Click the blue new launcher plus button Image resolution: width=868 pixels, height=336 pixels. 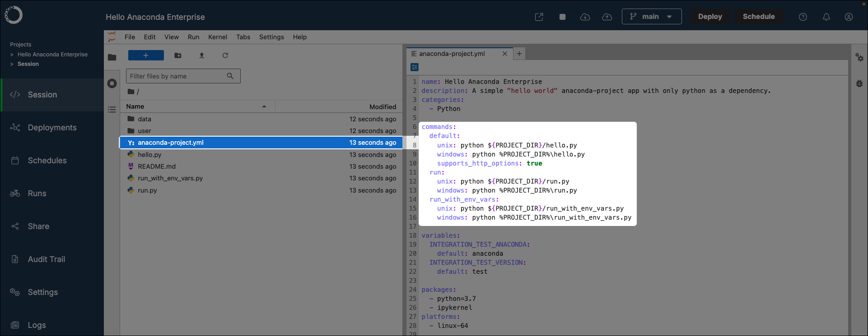tap(146, 55)
